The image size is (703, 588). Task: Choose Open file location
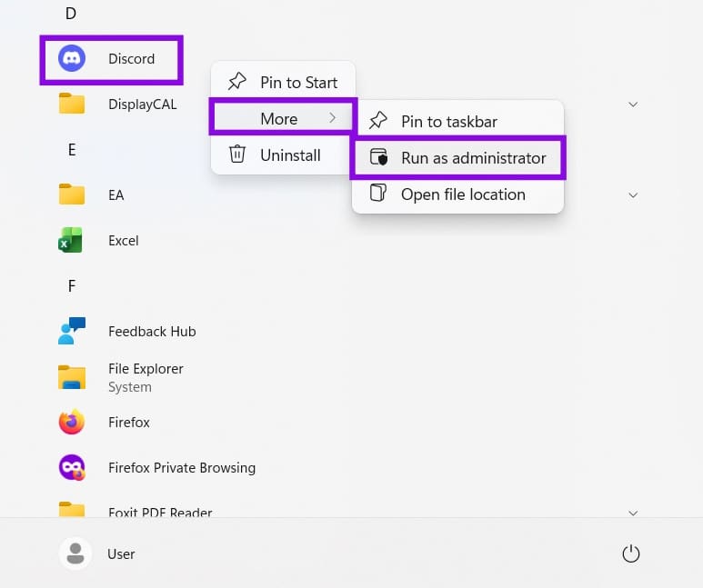pyautogui.click(x=457, y=194)
